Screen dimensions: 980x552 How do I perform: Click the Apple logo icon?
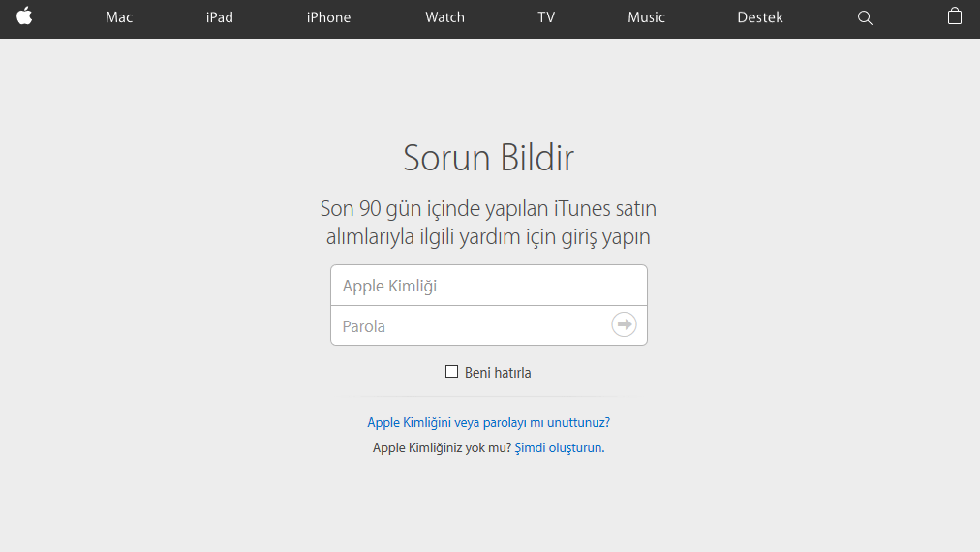coord(24,16)
